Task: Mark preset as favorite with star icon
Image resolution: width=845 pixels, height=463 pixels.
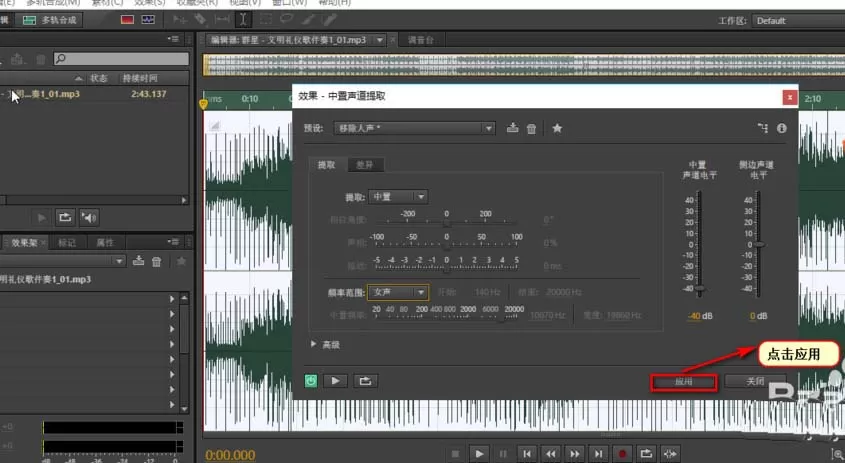Action: click(x=557, y=128)
